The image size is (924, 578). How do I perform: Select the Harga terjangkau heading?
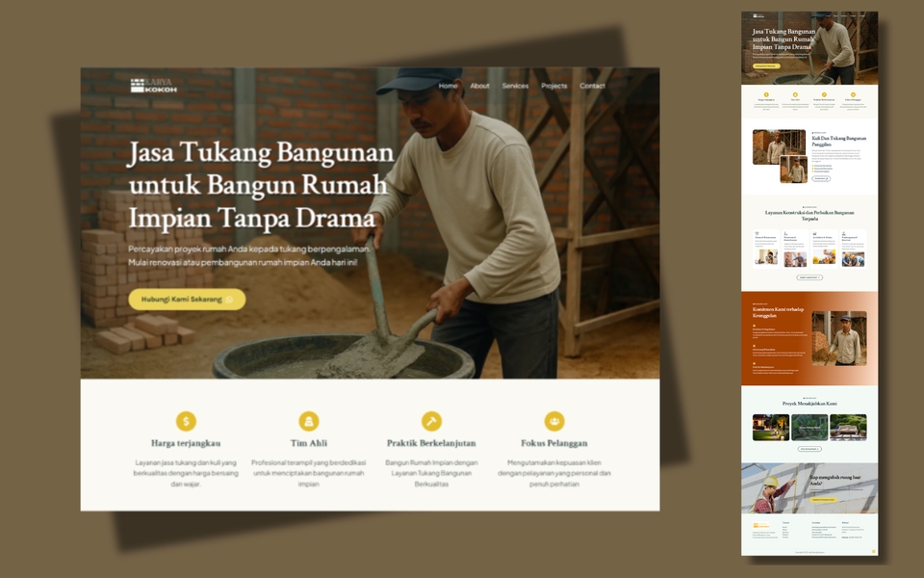click(186, 443)
